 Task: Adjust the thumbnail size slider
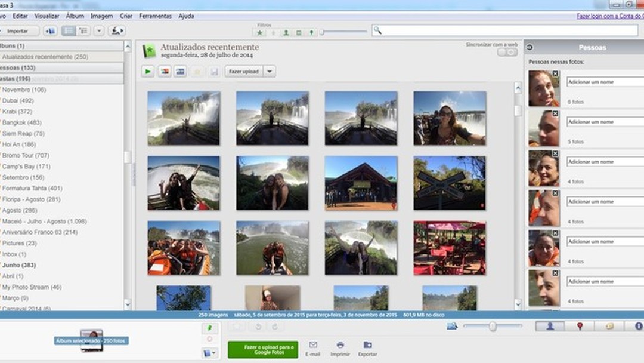(493, 326)
